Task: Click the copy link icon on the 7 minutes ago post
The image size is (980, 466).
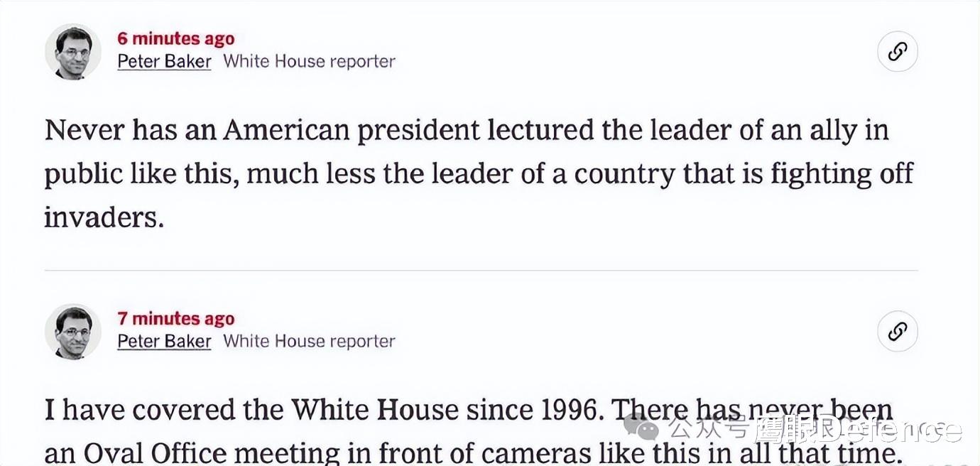Action: point(898,332)
